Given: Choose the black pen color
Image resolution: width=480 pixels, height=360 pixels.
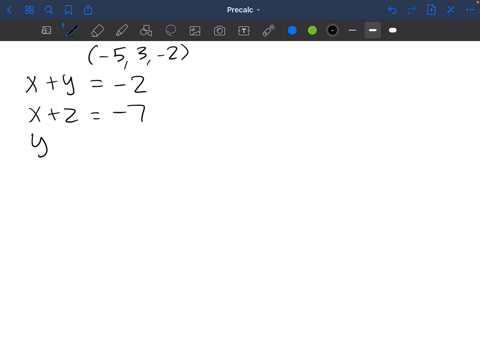Looking at the screenshot, I should [332, 30].
